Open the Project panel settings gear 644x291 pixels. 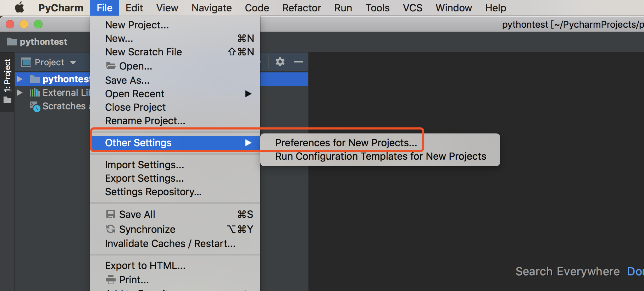[x=280, y=62]
